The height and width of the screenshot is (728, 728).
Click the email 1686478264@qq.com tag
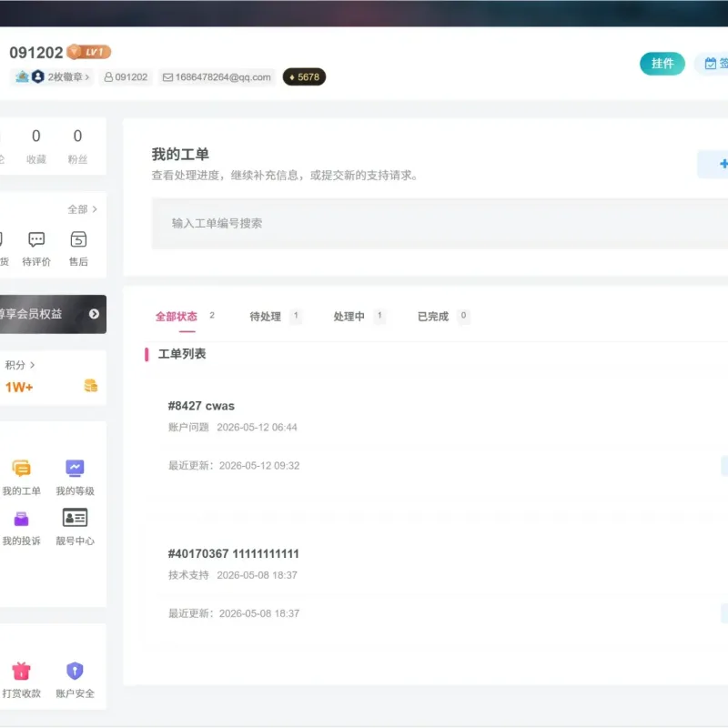217,77
